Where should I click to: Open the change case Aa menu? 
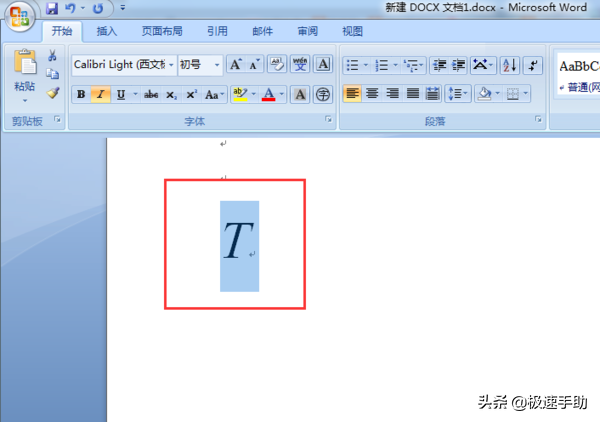click(x=214, y=94)
